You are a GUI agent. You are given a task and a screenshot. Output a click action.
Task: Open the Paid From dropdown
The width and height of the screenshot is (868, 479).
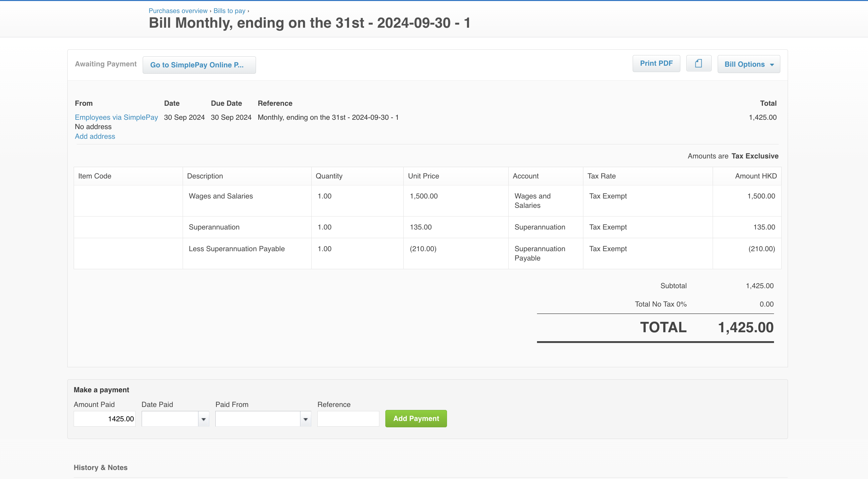305,419
